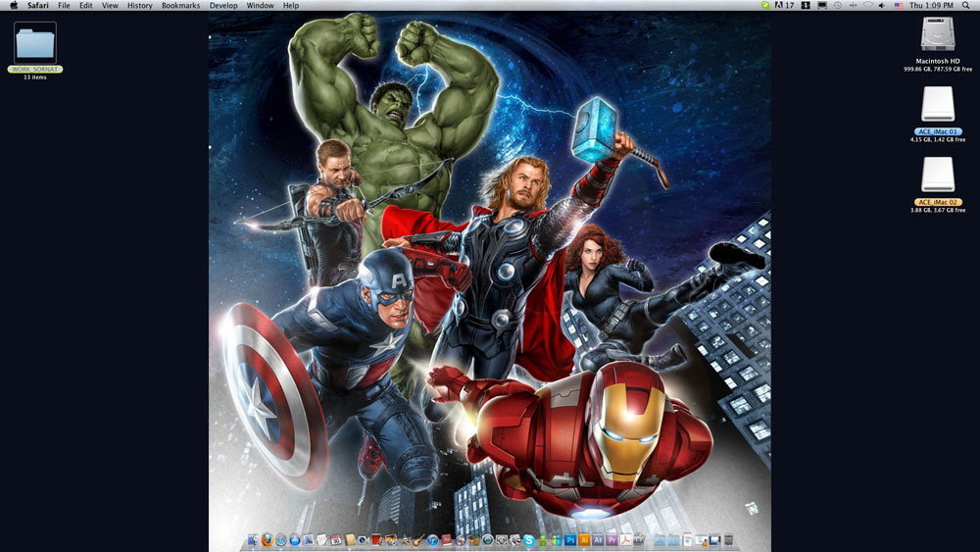Launch GarageBand guitar icon in Dock
980x552 pixels.
coord(418,539)
